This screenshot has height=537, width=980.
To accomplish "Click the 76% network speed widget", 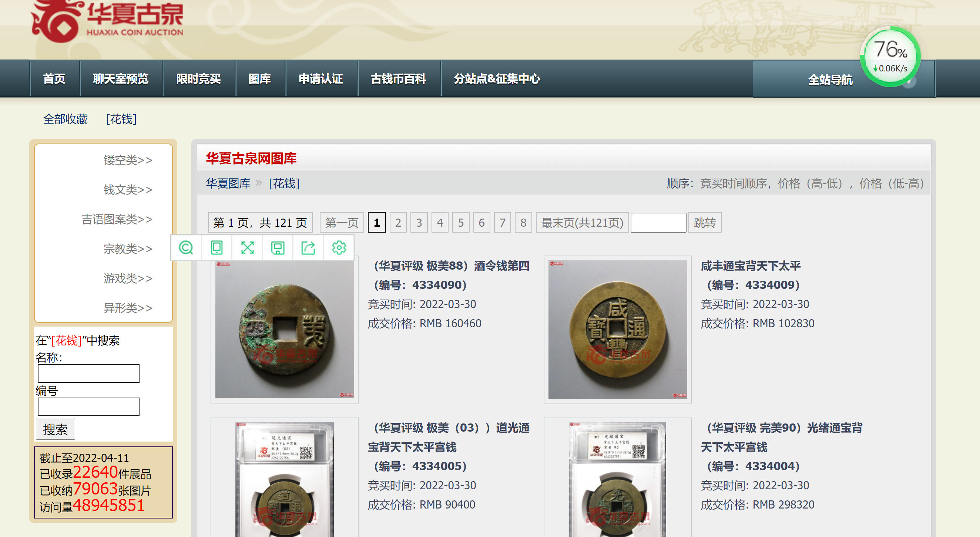I will pos(890,57).
